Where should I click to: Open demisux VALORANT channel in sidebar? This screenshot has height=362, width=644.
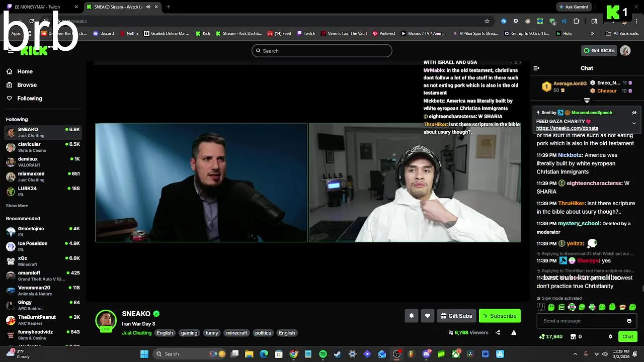(x=43, y=161)
